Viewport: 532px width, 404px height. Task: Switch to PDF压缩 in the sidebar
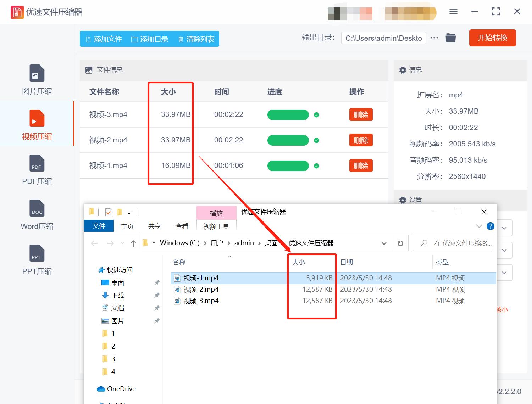pos(37,170)
